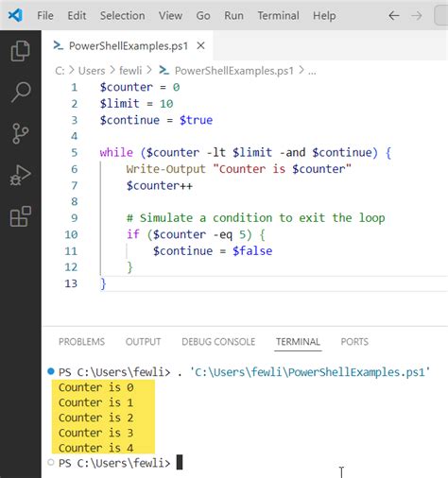Open the Edit menu
This screenshot has width=448, height=478.
(77, 15)
